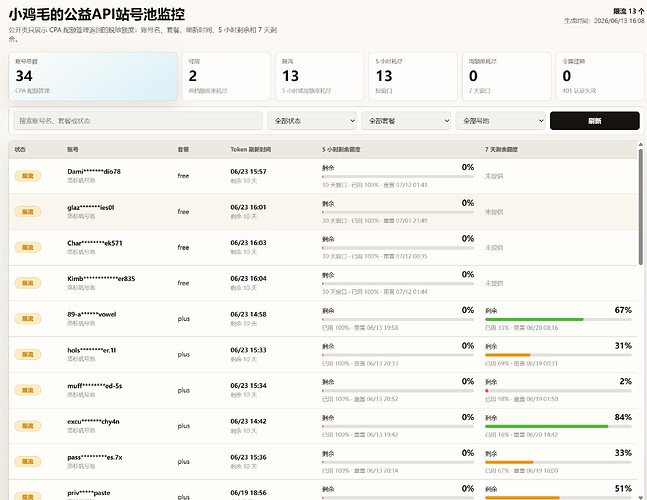Click the 限流 13 个 label at top right
This screenshot has width=647, height=500.
tap(628, 11)
